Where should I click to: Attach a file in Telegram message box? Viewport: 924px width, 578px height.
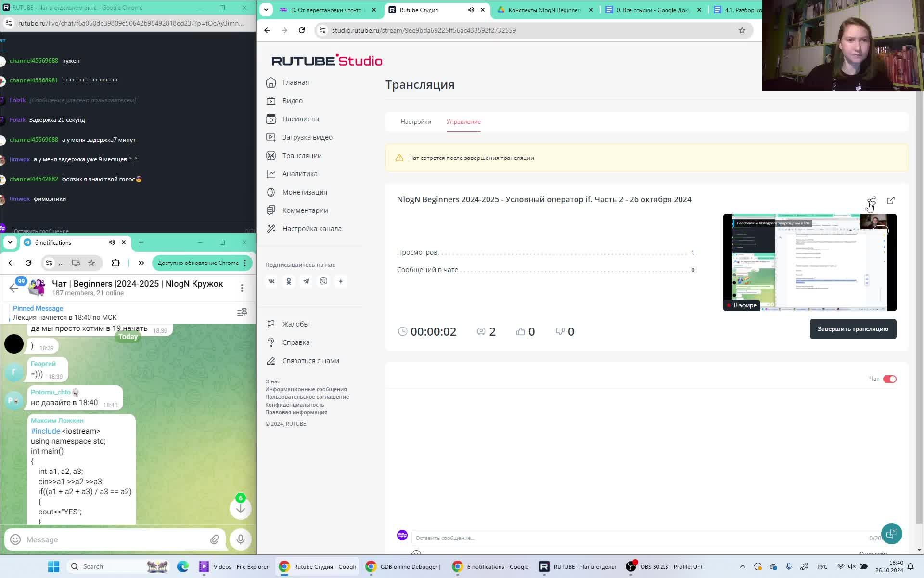pyautogui.click(x=215, y=539)
